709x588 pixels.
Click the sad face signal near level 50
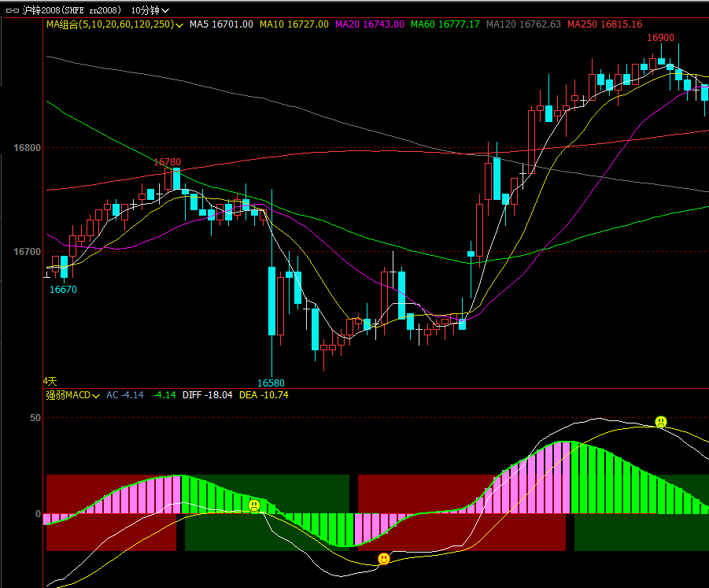661,422
